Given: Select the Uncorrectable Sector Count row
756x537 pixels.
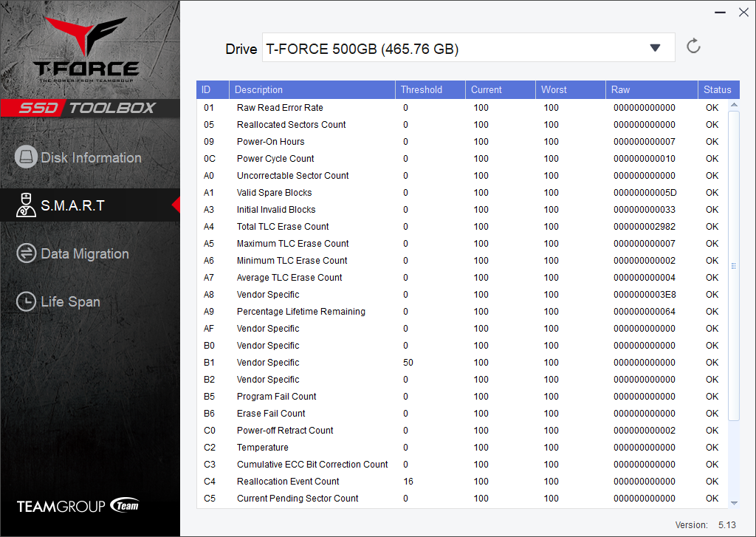Looking at the screenshot, I should (462, 176).
